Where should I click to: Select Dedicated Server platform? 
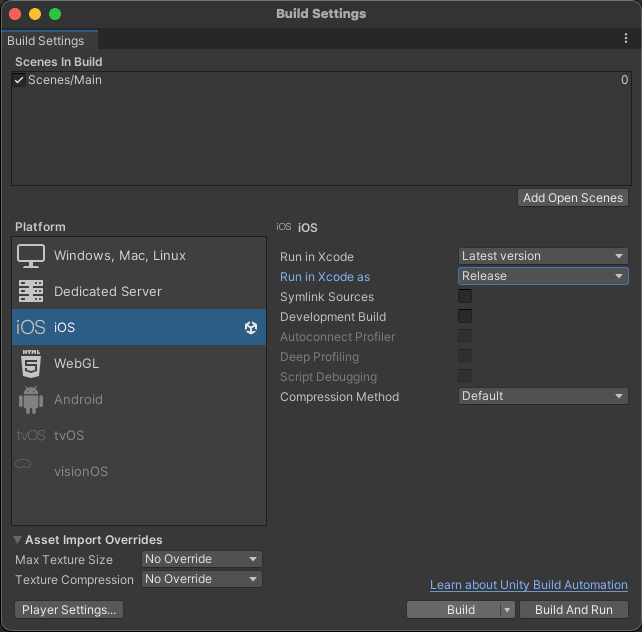click(139, 291)
